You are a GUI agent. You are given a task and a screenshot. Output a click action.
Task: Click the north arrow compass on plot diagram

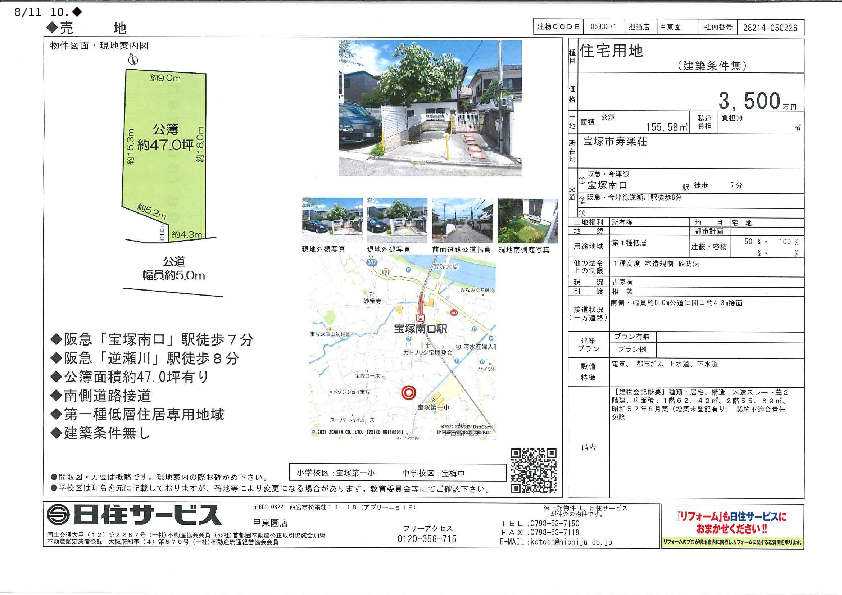131,59
